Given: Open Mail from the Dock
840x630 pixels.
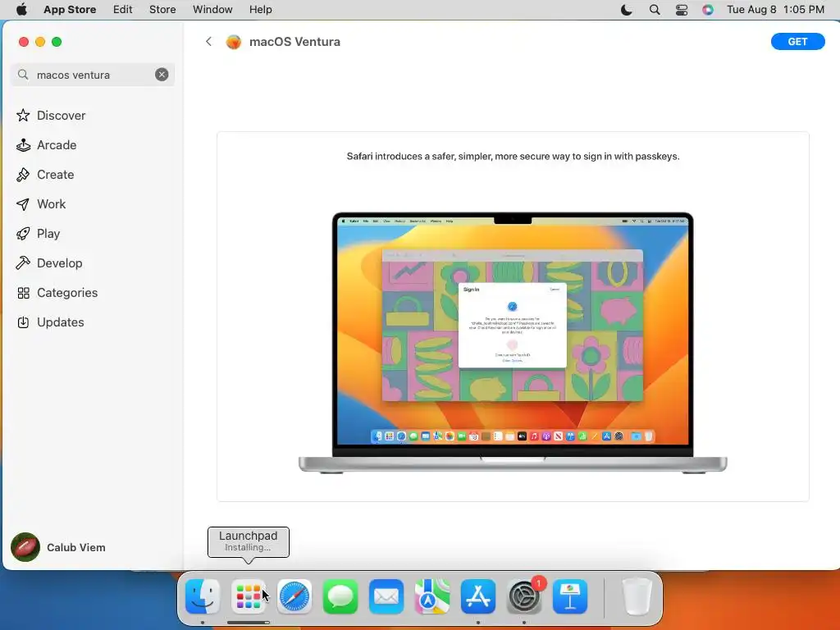Looking at the screenshot, I should [386, 596].
